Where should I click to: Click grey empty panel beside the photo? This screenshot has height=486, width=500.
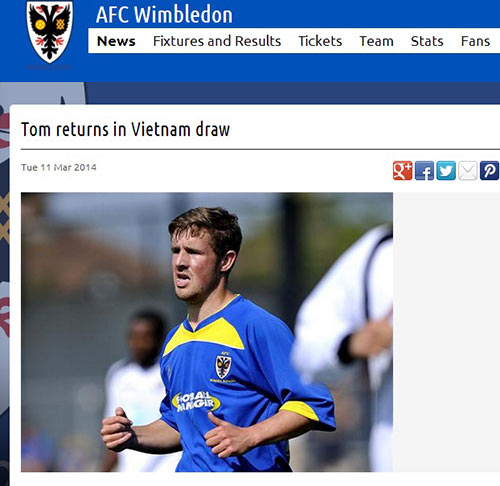[446, 332]
